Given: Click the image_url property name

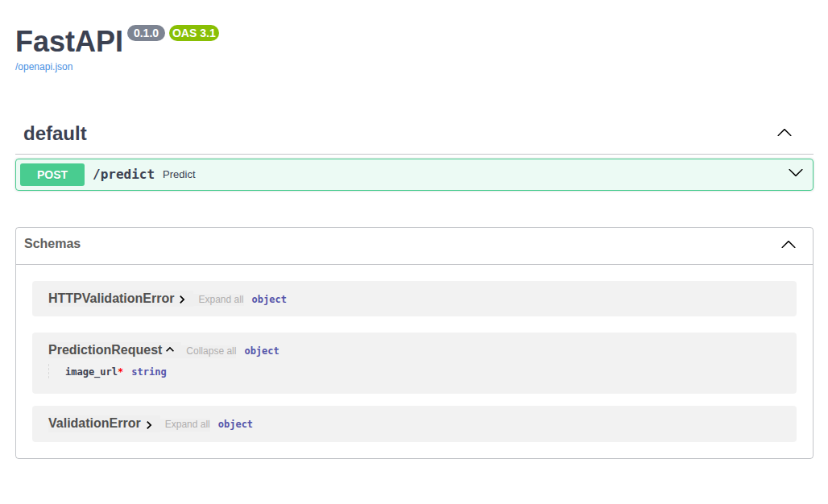Looking at the screenshot, I should click(x=91, y=371).
